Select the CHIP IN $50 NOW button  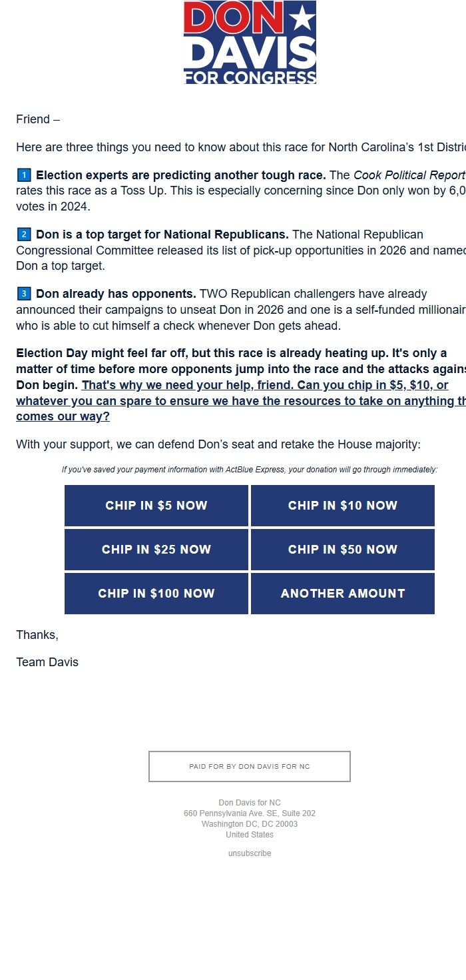pyautogui.click(x=343, y=550)
